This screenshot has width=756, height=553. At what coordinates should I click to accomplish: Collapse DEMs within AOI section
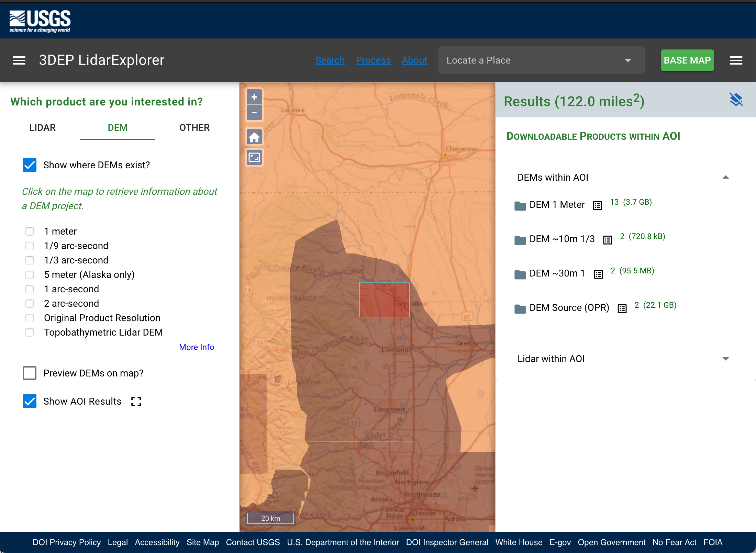click(725, 177)
